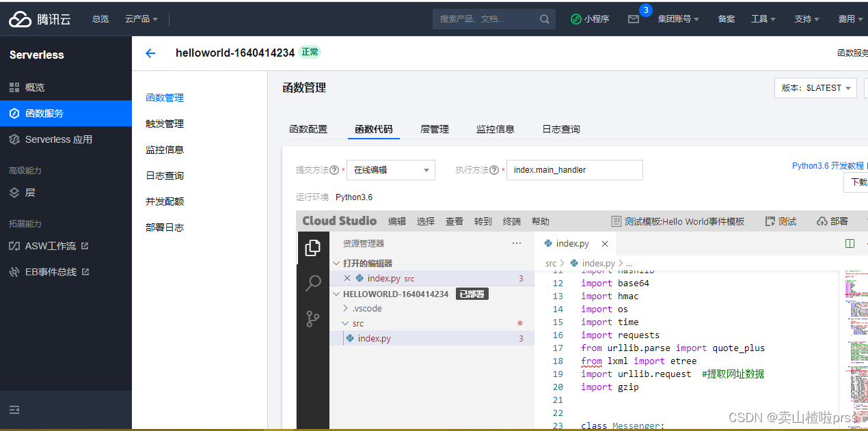Click the 测试 run icon button
868x431 pixels.
[x=781, y=221]
